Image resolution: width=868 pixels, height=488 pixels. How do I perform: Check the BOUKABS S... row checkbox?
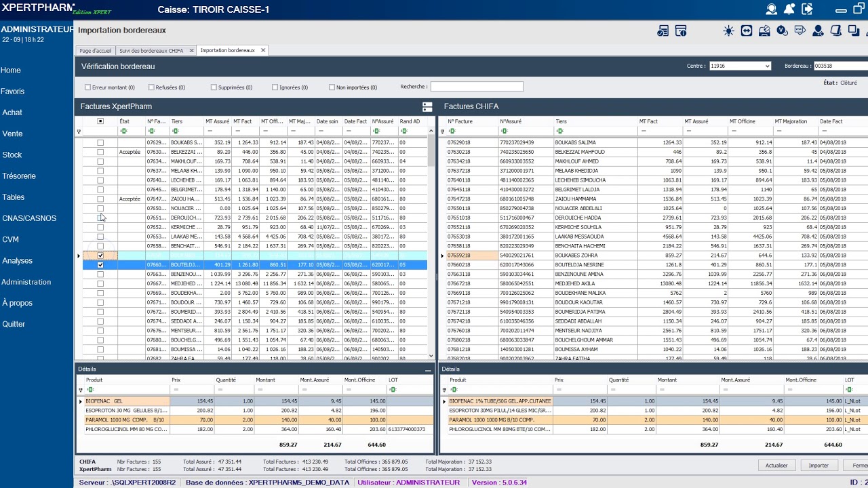[x=100, y=143]
